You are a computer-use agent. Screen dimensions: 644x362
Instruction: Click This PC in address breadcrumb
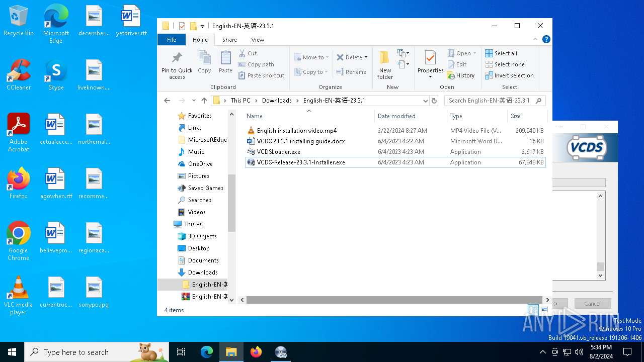click(x=240, y=101)
